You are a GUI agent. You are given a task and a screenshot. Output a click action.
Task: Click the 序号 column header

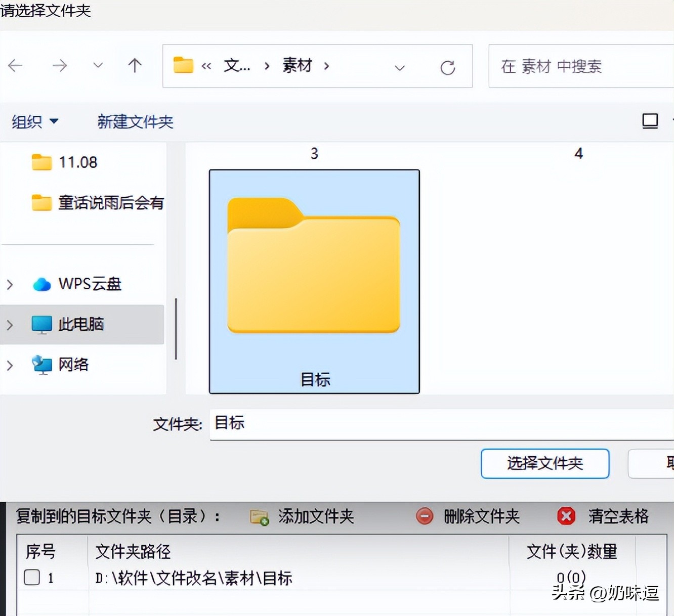pyautogui.click(x=41, y=551)
